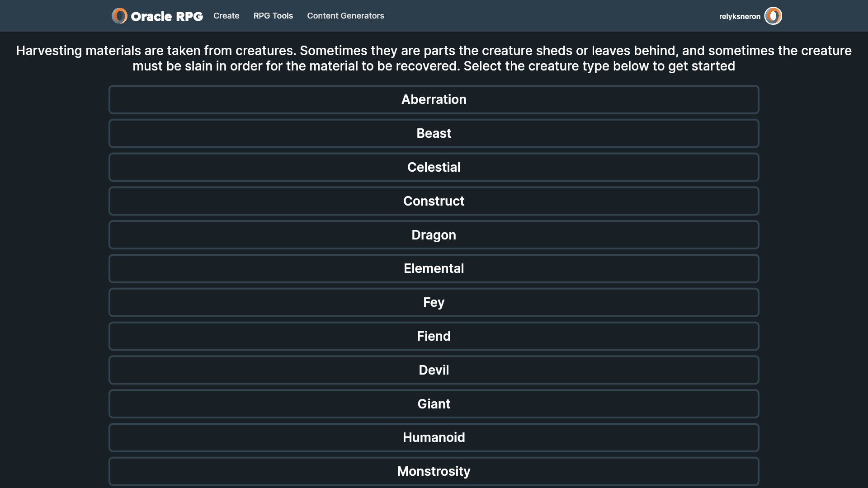Open the Content Generators menu
Image resolution: width=868 pixels, height=488 pixels.
(345, 16)
